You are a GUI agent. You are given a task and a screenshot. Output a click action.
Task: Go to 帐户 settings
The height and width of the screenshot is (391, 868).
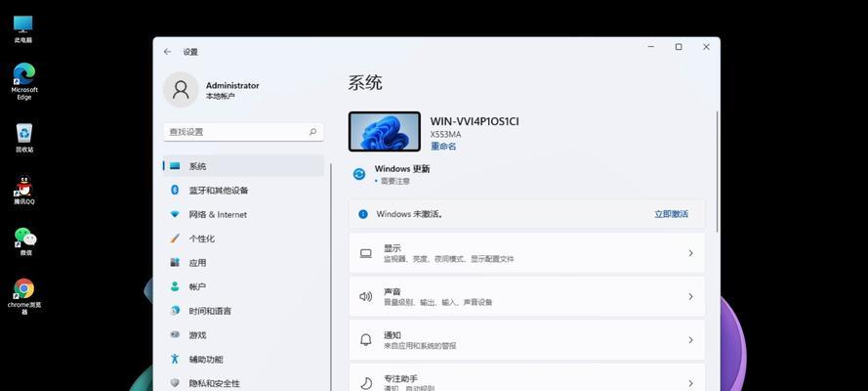click(x=243, y=286)
